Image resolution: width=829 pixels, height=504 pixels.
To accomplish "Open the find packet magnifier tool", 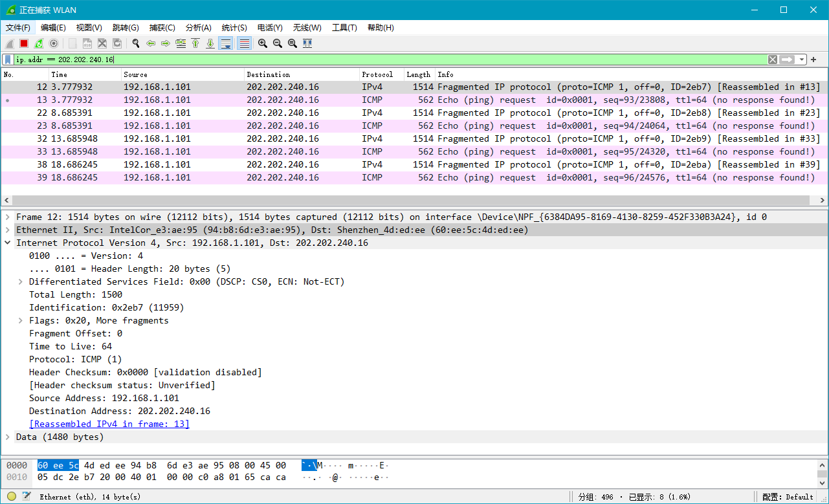I will tap(136, 43).
